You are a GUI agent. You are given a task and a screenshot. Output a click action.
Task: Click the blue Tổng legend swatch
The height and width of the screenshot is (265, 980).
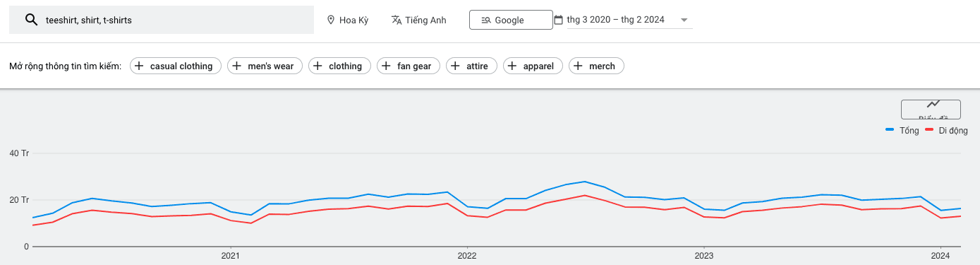point(890,130)
